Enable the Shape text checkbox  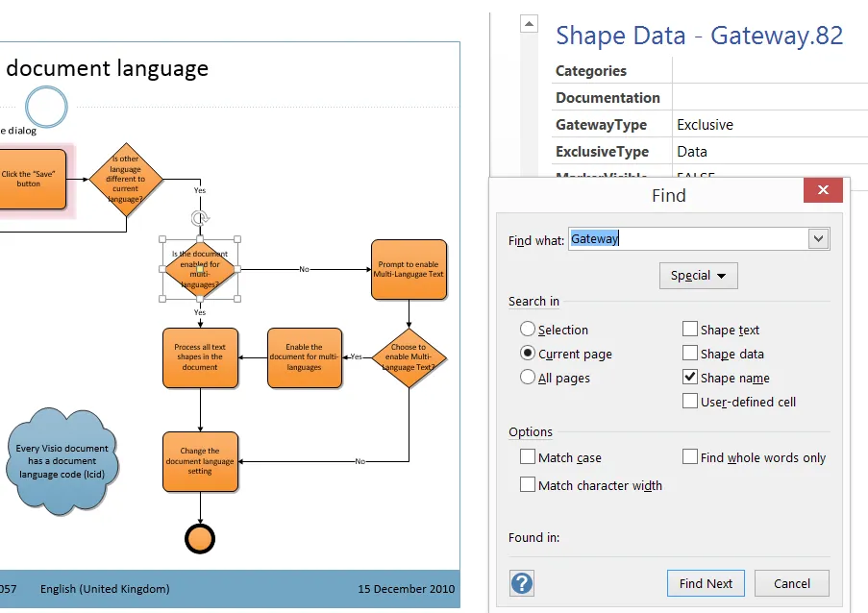point(690,329)
